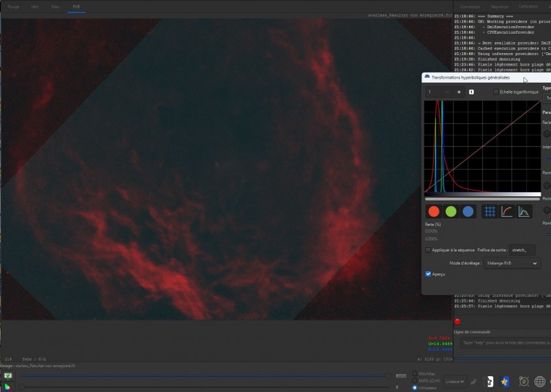The image size is (551, 392).
Task: Toggle the original histogram display icon
Action: click(x=524, y=212)
